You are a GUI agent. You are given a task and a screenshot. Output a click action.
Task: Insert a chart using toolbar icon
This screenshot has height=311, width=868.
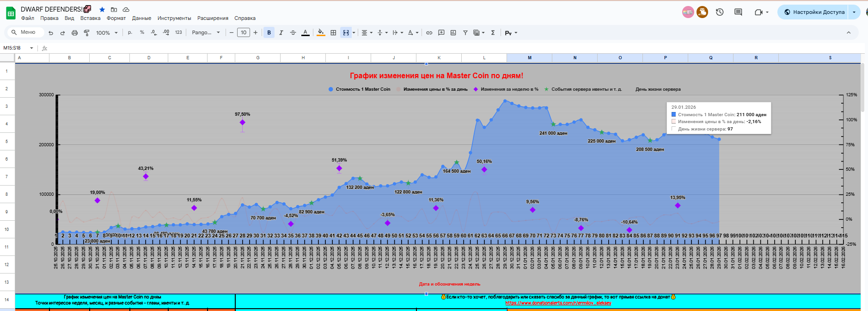click(x=453, y=33)
